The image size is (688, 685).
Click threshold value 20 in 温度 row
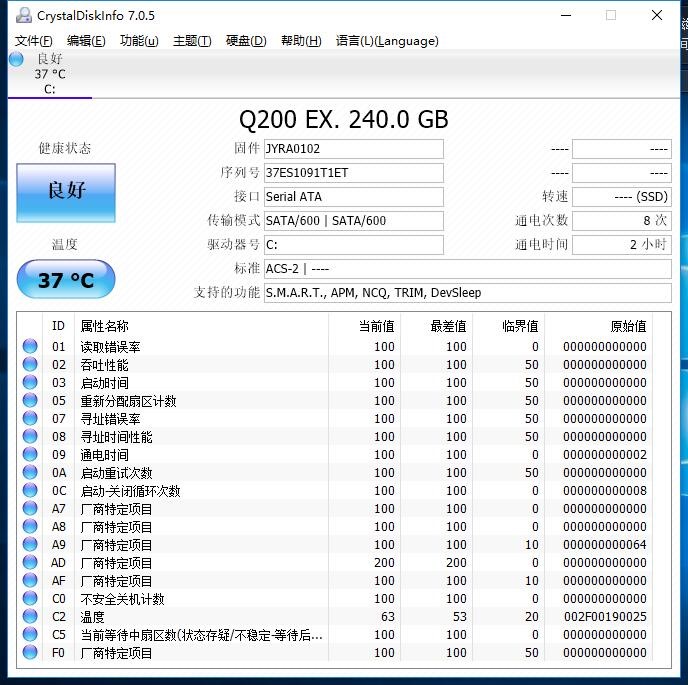tap(532, 617)
